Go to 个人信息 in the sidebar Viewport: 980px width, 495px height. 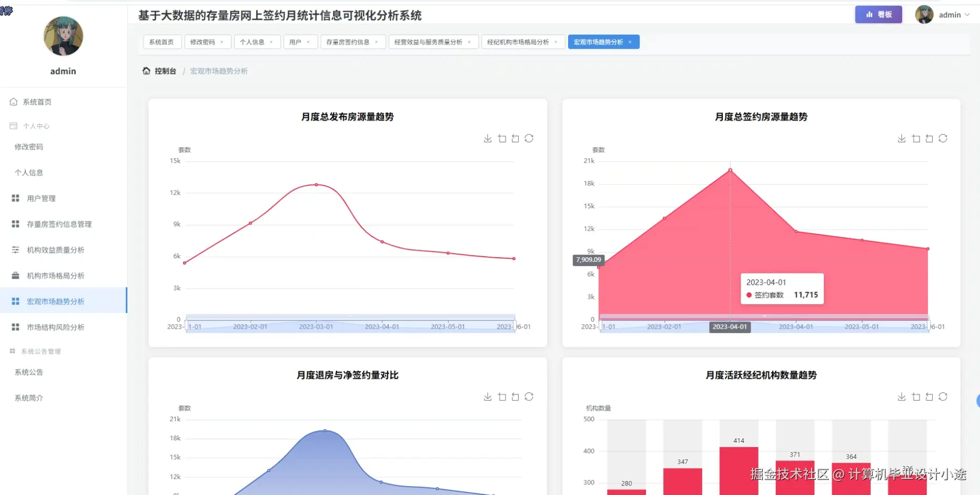coord(63,173)
